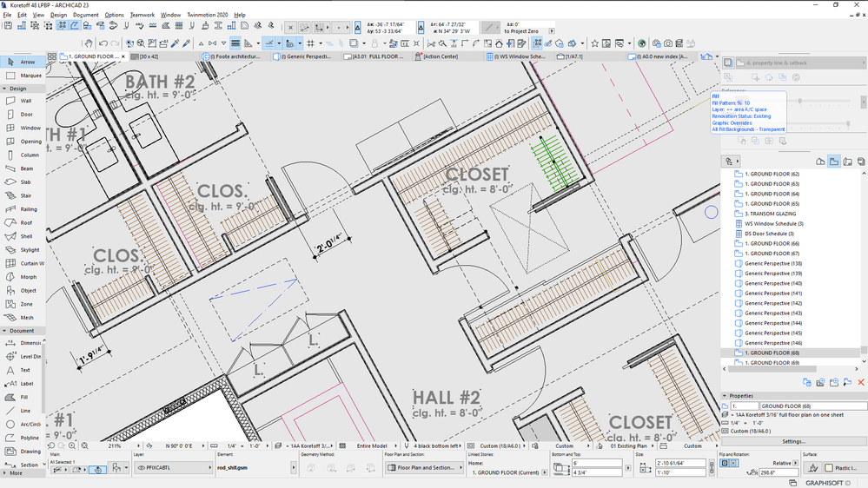Image resolution: width=868 pixels, height=488 pixels.
Task: Open the File menu
Action: 7,15
